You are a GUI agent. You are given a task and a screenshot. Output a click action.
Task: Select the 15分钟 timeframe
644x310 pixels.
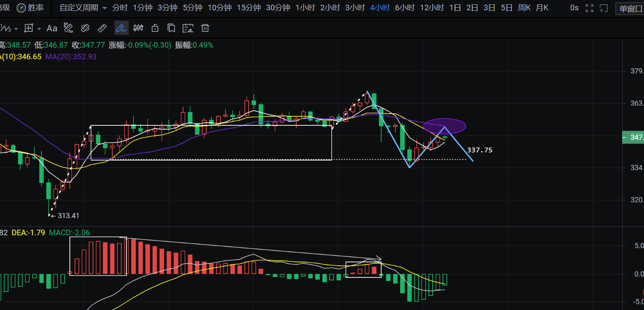[249, 8]
